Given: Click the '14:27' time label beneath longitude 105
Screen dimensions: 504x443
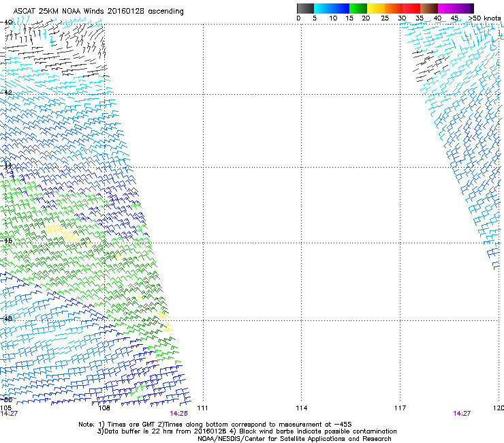Looking at the screenshot, I should pos(9,414).
